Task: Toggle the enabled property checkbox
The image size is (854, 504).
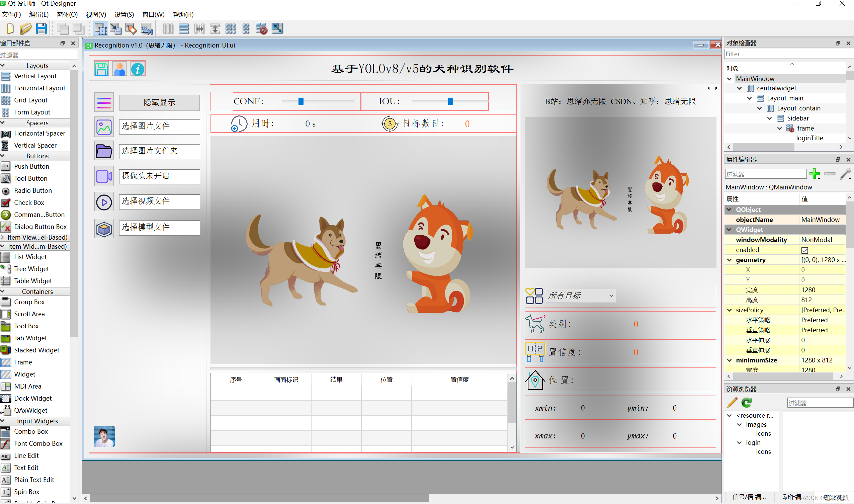Action: 804,250
